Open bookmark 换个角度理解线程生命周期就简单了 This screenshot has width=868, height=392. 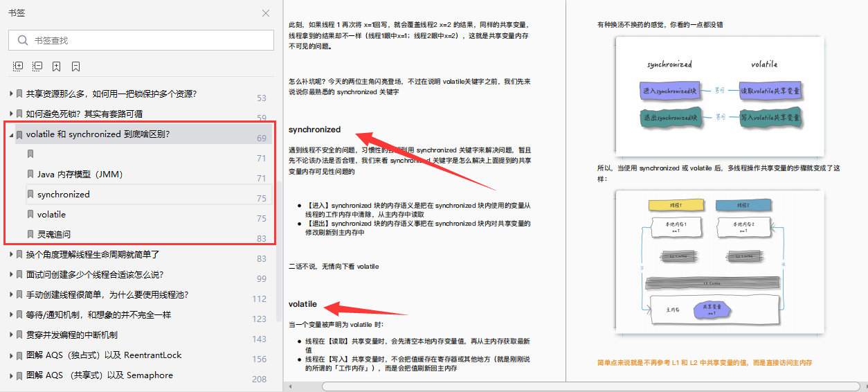click(x=93, y=255)
